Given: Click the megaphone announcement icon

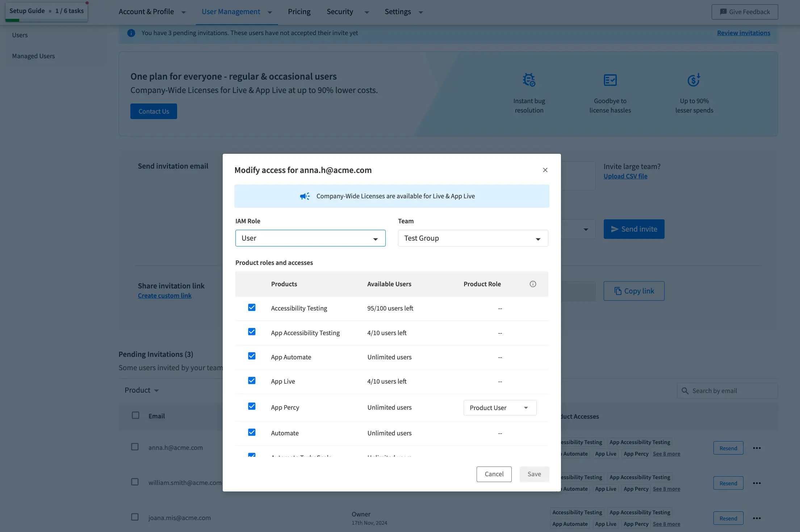Looking at the screenshot, I should (x=305, y=196).
